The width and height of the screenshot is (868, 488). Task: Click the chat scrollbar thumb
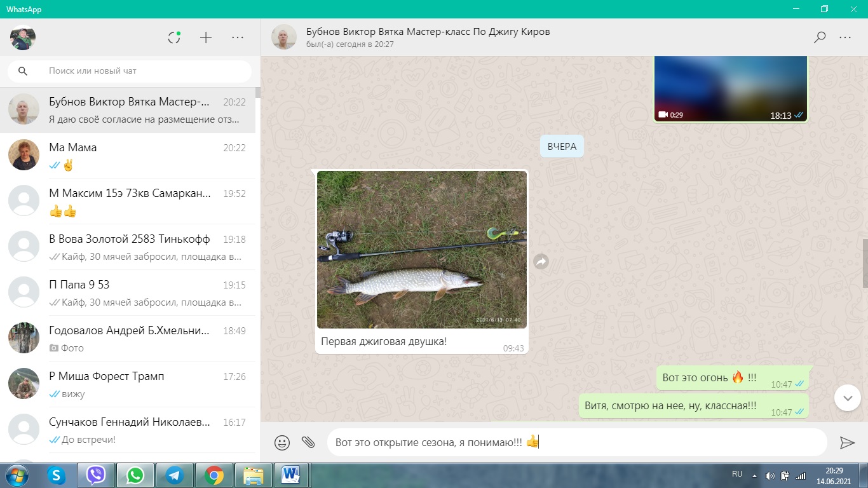point(865,264)
